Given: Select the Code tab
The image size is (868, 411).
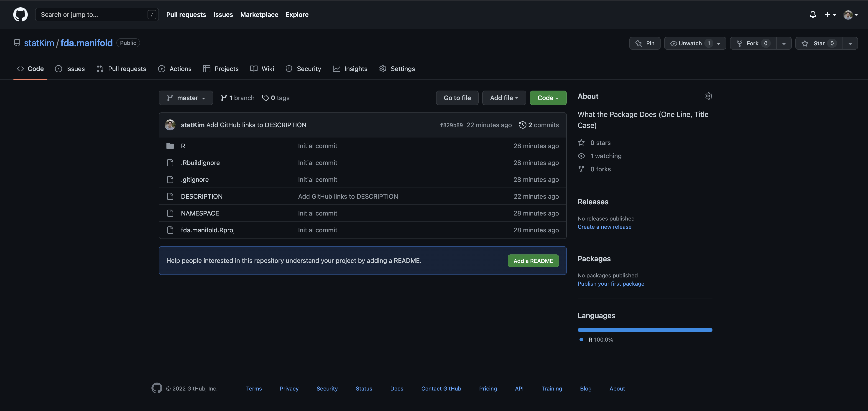Looking at the screenshot, I should coord(30,69).
